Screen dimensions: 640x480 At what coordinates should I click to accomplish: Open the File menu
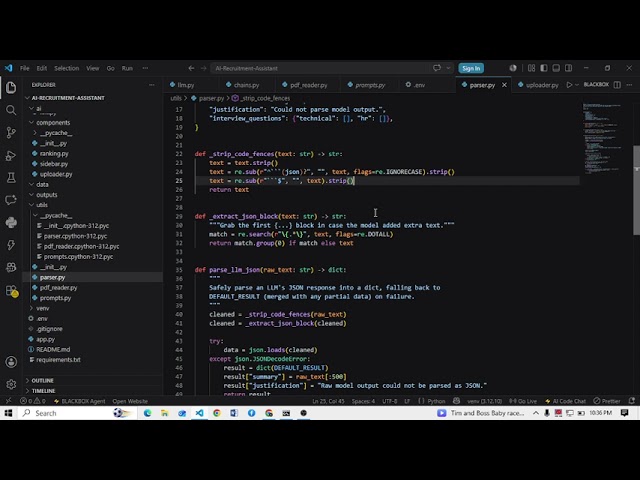pyautogui.click(x=24, y=68)
